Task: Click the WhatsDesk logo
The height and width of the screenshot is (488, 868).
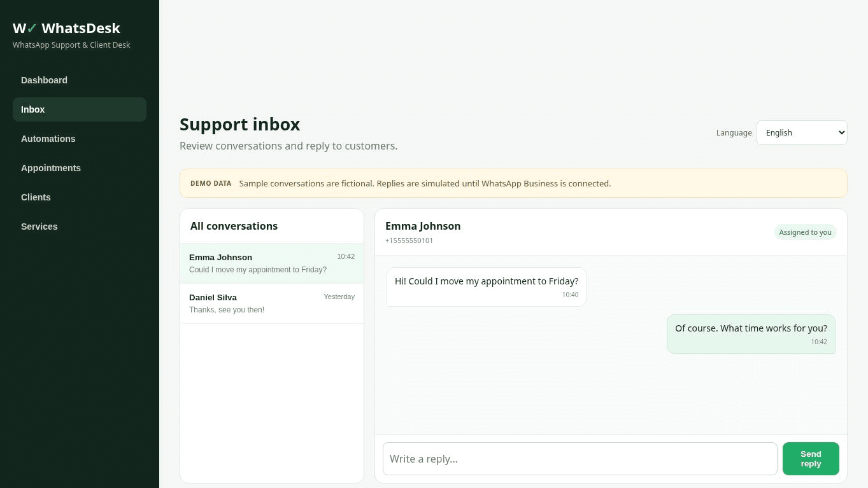Action: (x=66, y=28)
